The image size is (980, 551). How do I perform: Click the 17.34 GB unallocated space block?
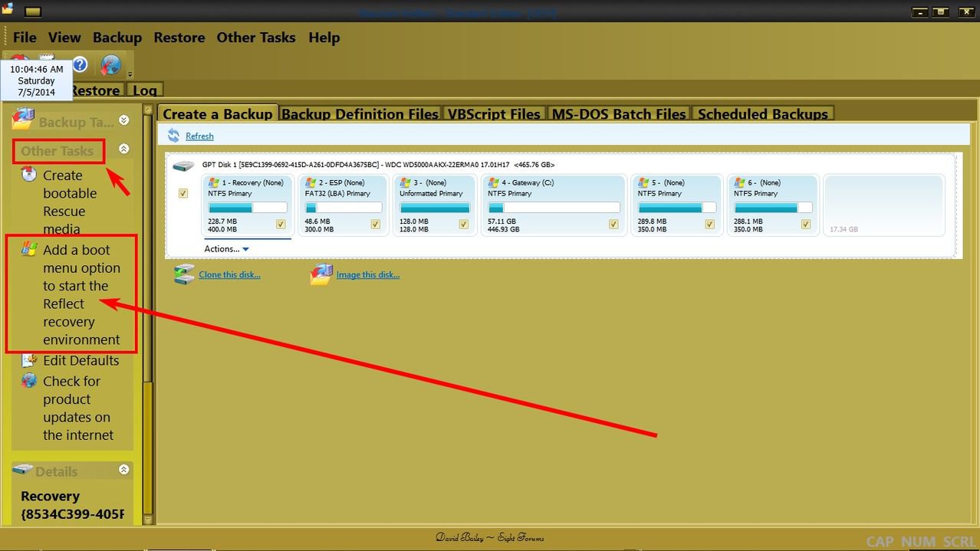point(883,205)
